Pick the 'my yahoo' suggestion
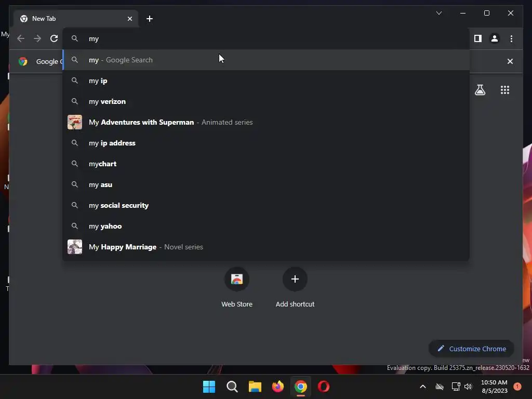532x399 pixels. 266,227
